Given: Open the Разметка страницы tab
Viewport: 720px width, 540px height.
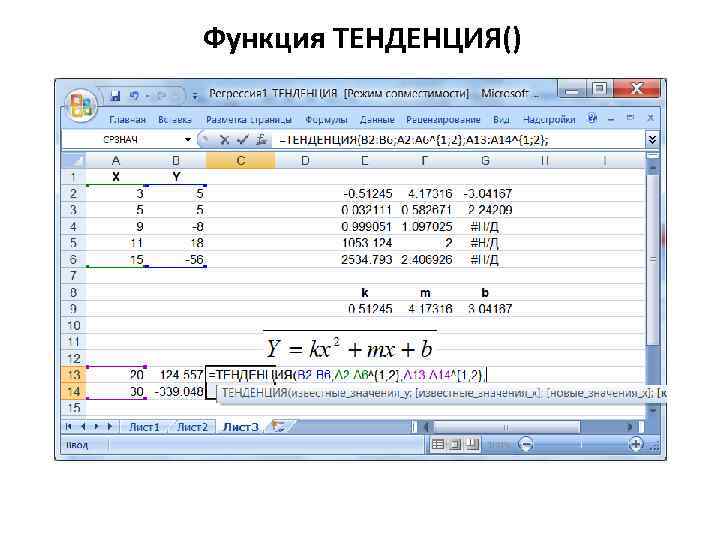Looking at the screenshot, I should (x=249, y=120).
